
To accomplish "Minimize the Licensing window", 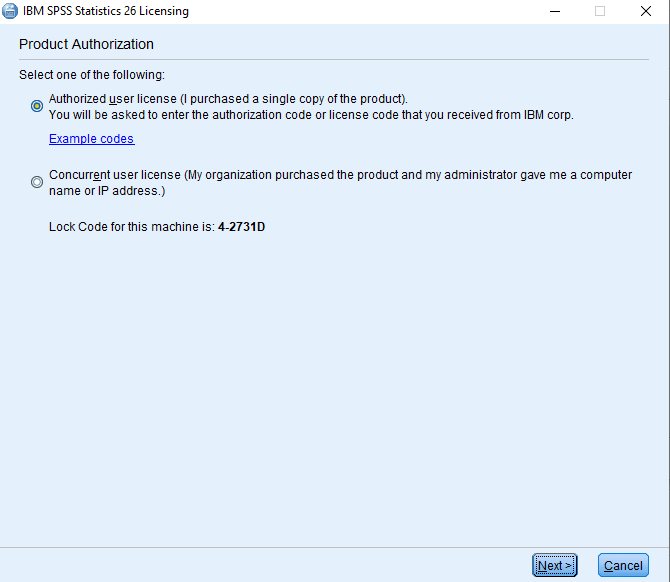I will (555, 11).
